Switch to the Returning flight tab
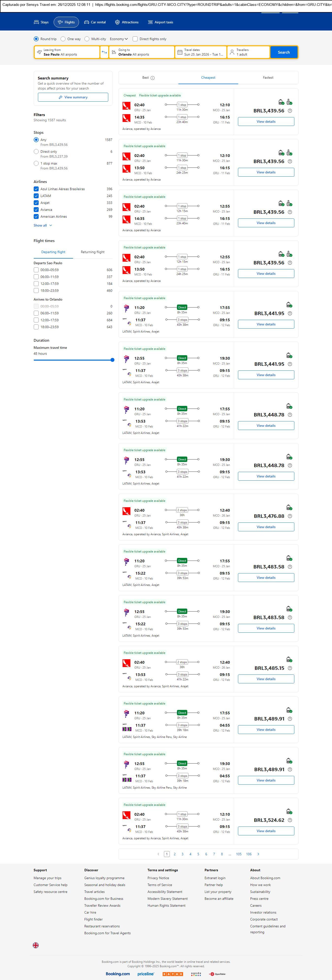The image size is (332, 980). (93, 252)
